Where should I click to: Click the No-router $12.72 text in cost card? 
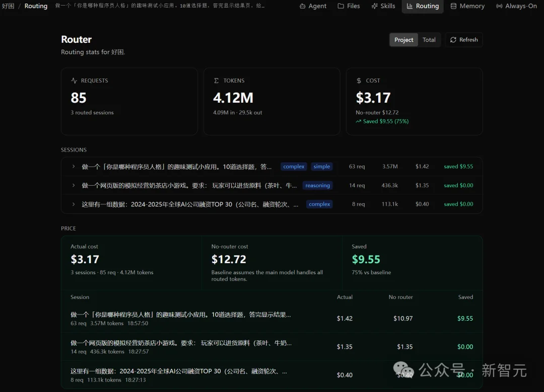pos(377,113)
